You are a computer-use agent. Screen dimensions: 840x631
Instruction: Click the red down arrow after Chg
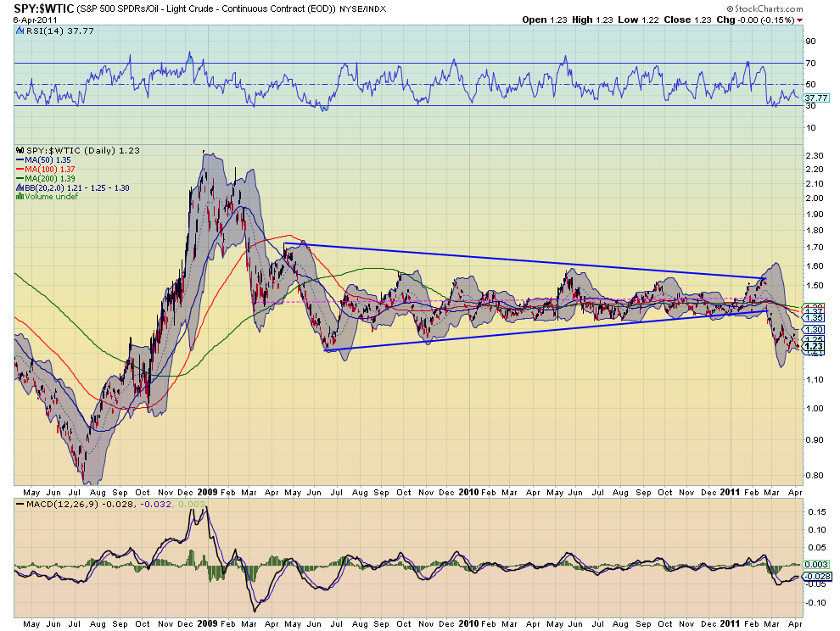click(x=800, y=20)
